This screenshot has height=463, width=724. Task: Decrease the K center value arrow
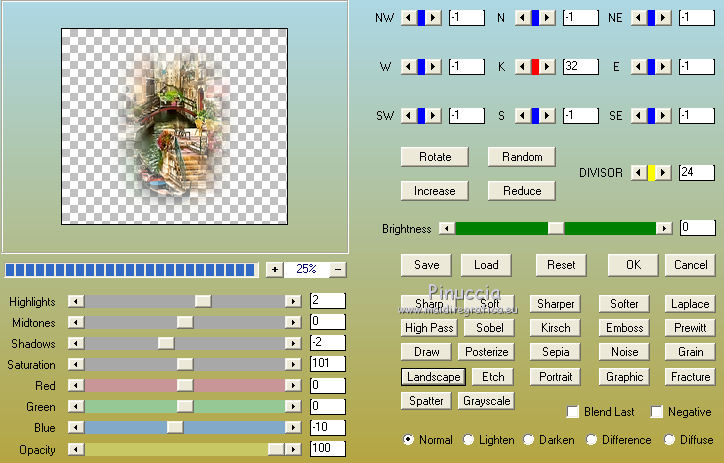(x=523, y=67)
